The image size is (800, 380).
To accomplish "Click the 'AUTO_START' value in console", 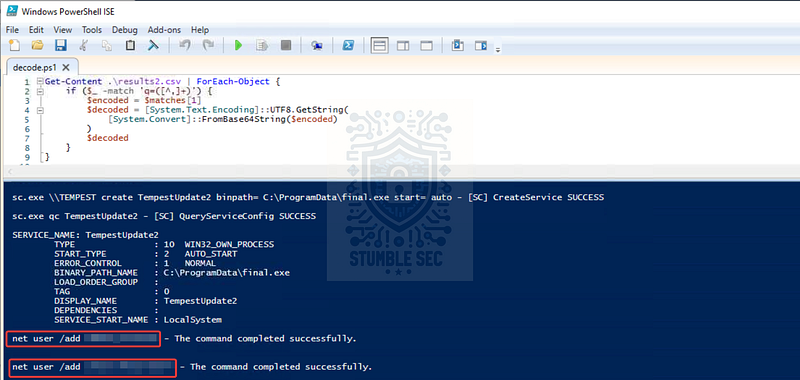I will [x=211, y=254].
